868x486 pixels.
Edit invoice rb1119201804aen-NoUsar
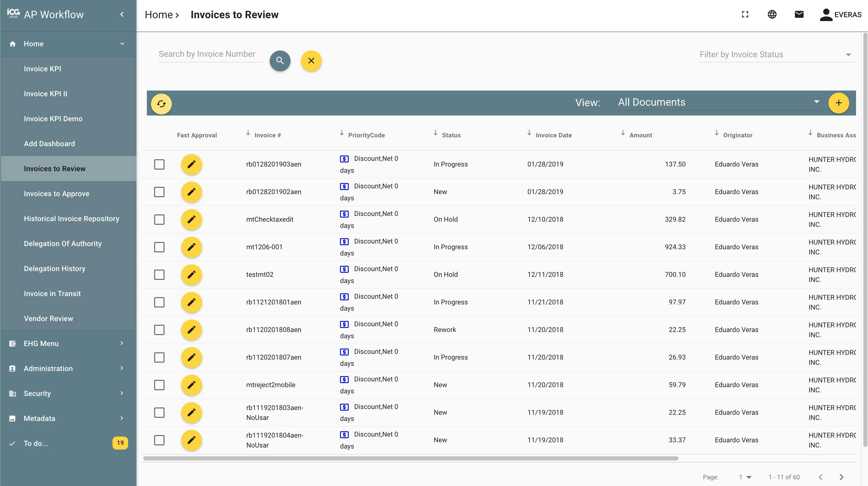(x=191, y=440)
